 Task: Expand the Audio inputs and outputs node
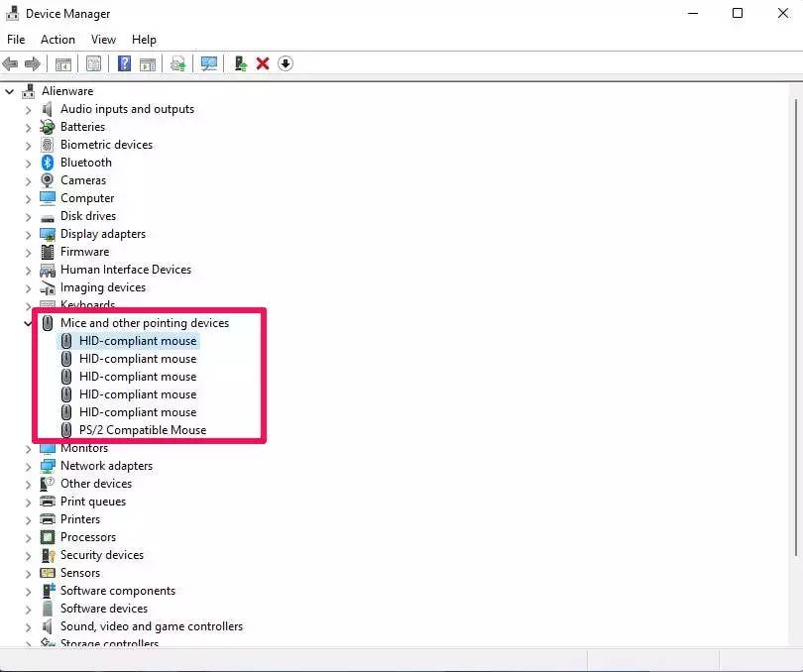28,109
